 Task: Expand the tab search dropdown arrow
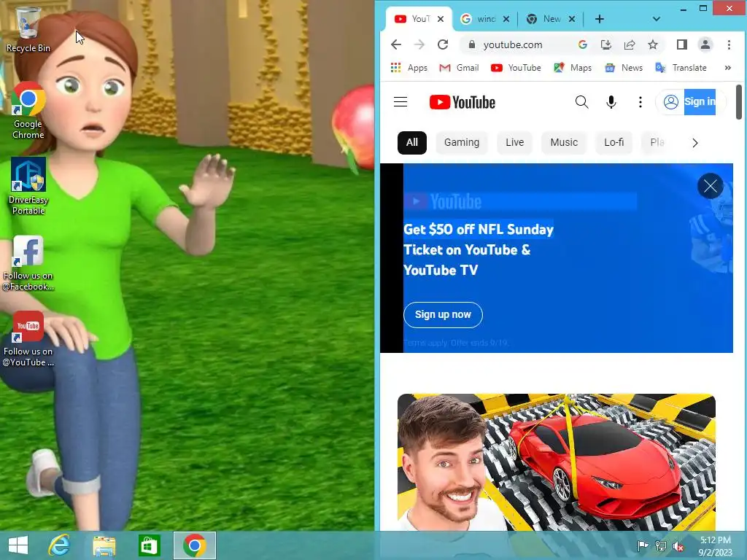coord(657,19)
